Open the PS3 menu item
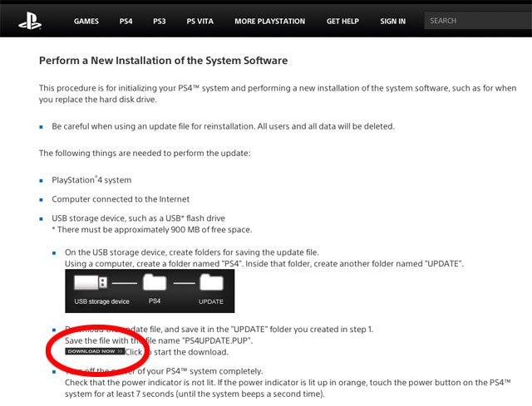532x406 pixels. 159,21
